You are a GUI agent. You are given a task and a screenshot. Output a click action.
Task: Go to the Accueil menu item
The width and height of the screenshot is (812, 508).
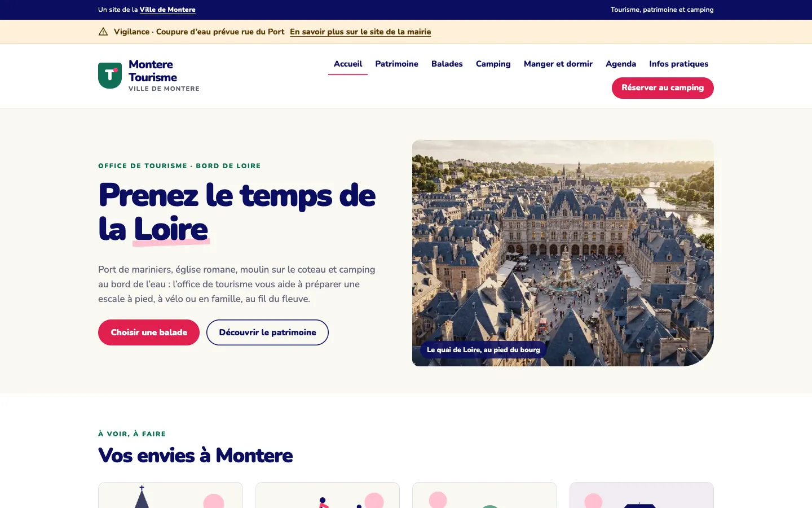tap(348, 64)
